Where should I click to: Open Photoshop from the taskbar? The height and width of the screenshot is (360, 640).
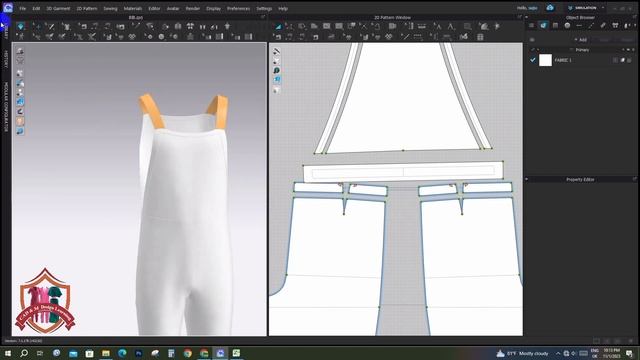point(138,353)
